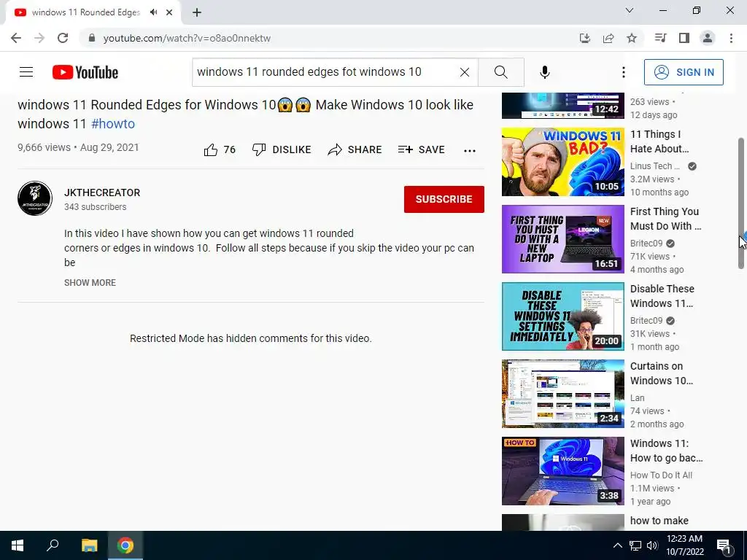Open the tab search chevron

pos(630,10)
